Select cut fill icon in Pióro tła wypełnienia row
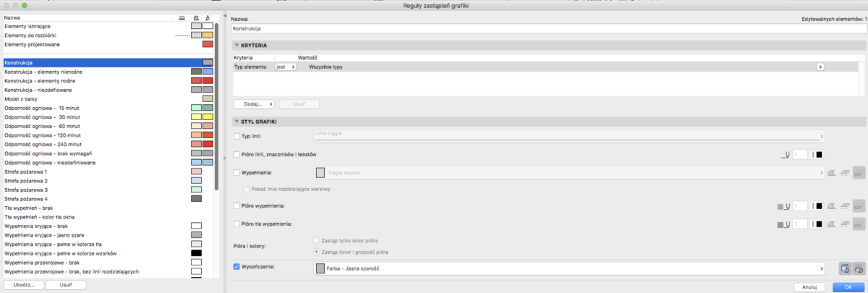 (x=833, y=225)
